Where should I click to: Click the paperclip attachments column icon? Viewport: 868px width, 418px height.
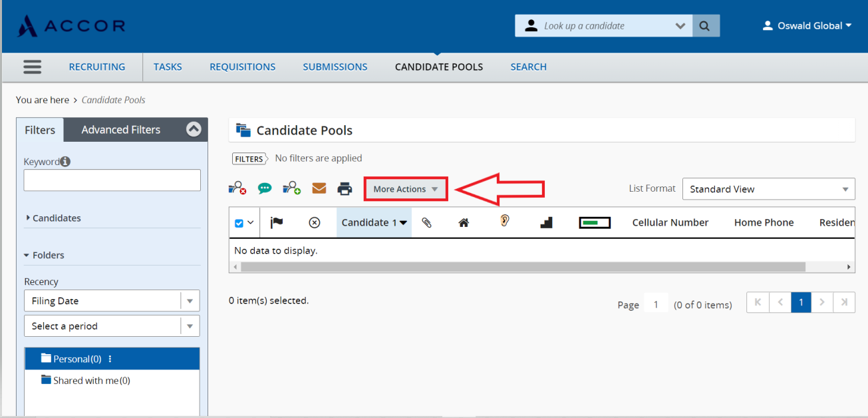(426, 222)
